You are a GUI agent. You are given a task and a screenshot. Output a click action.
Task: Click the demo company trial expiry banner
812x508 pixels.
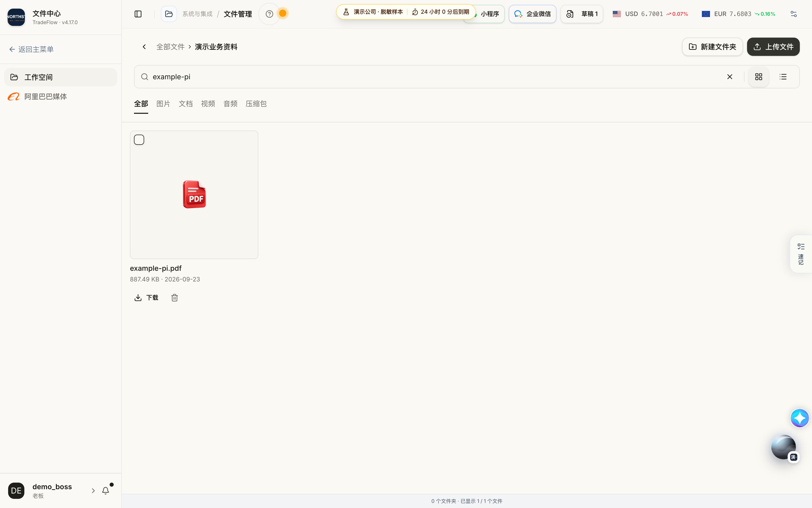pyautogui.click(x=406, y=12)
